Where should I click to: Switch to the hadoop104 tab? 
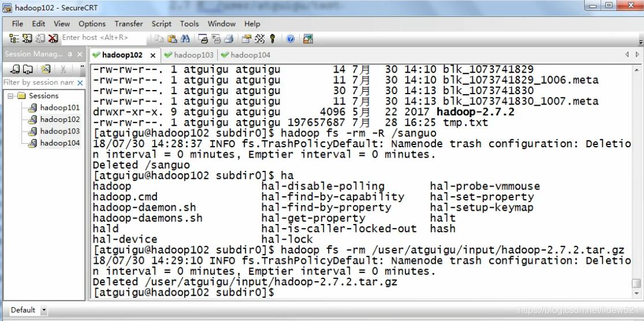[x=246, y=55]
